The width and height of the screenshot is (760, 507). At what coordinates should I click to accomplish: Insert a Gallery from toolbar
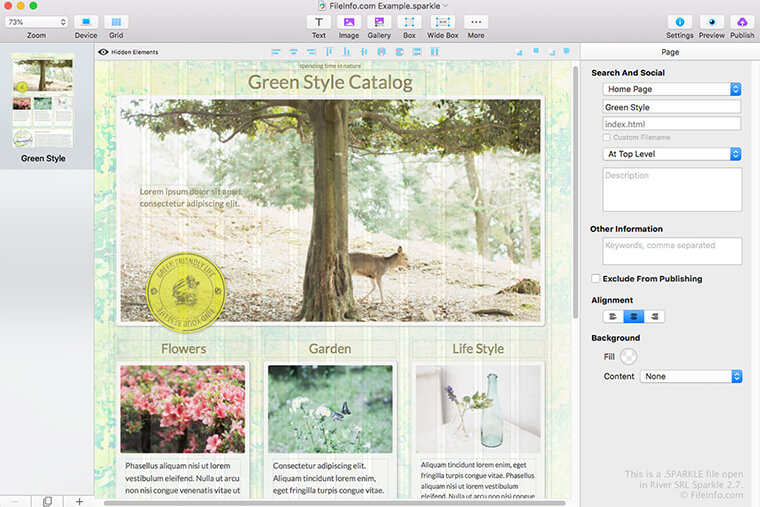(x=379, y=22)
